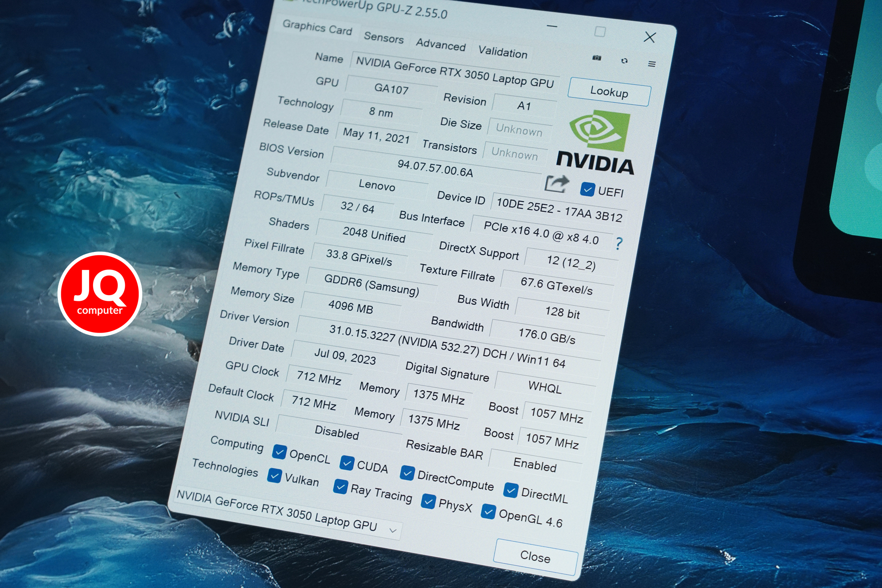Open the RTX 3050 Laptop GPU combo box
This screenshot has height=588, width=882.
287,513
